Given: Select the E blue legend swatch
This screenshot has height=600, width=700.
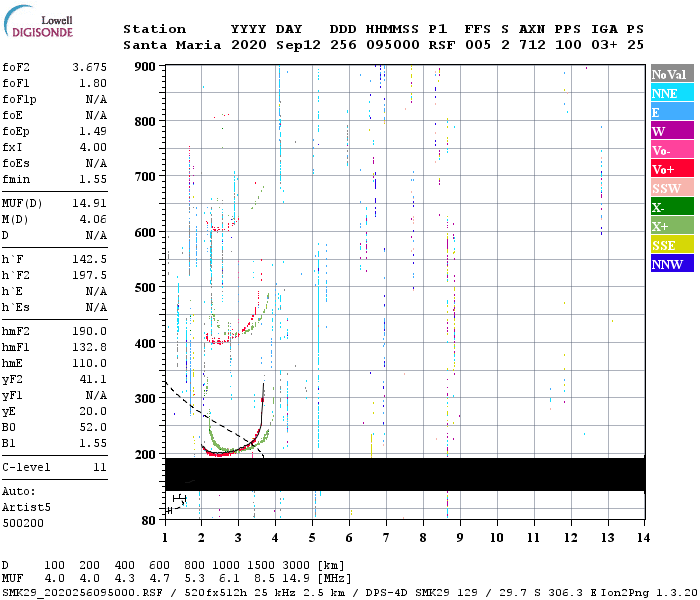Looking at the screenshot, I should click(x=672, y=112).
